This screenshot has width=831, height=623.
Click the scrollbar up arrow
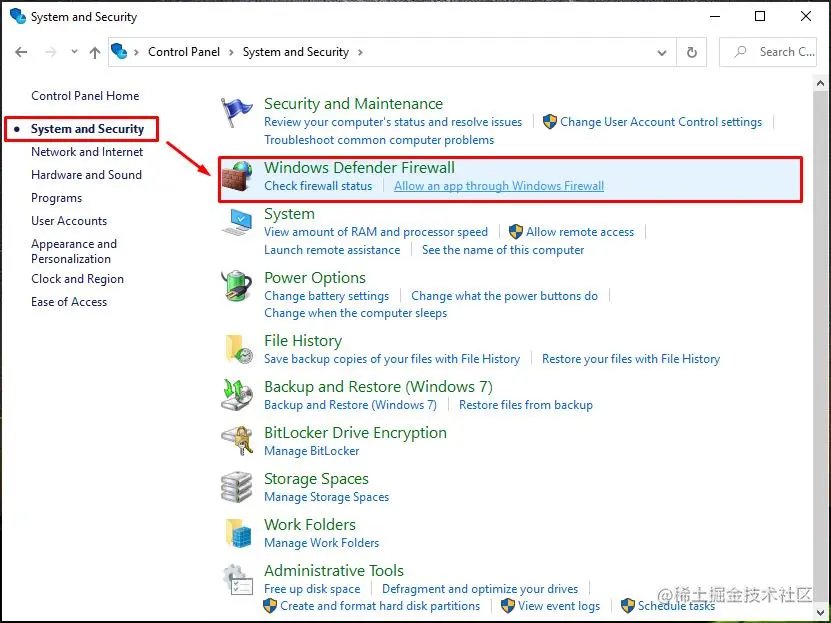[x=820, y=84]
